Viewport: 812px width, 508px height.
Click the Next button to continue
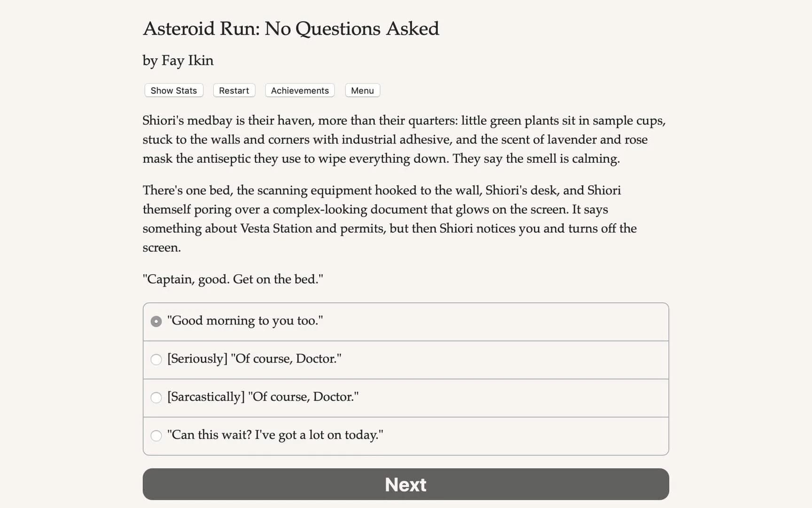click(405, 484)
